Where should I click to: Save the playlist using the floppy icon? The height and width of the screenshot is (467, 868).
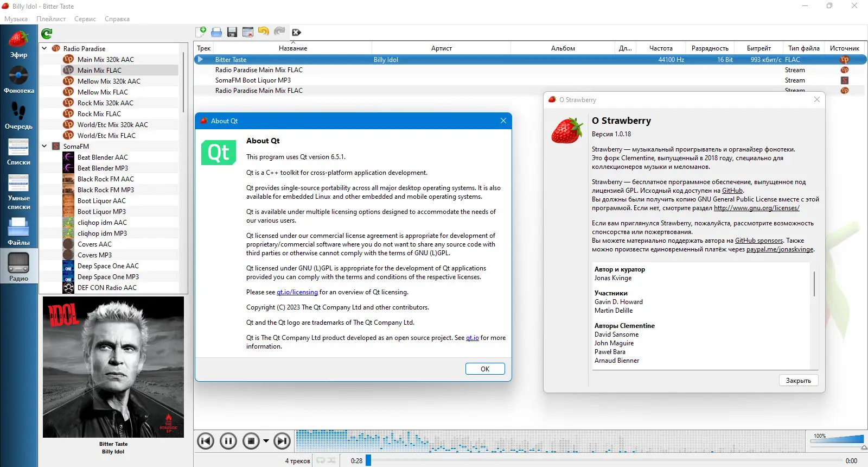coord(232,32)
